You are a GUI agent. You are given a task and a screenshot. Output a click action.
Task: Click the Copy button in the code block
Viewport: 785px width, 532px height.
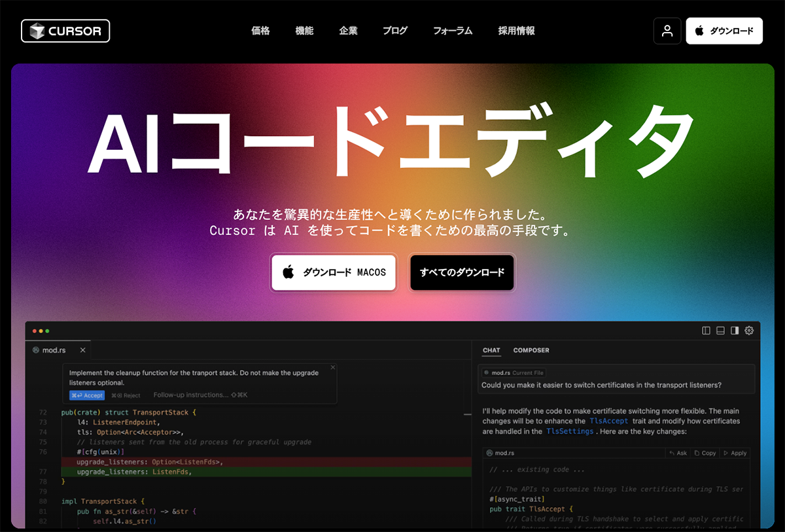pos(705,453)
